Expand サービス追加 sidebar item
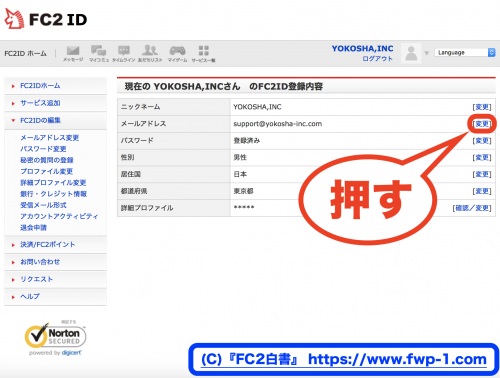500x378 pixels. pos(40,103)
